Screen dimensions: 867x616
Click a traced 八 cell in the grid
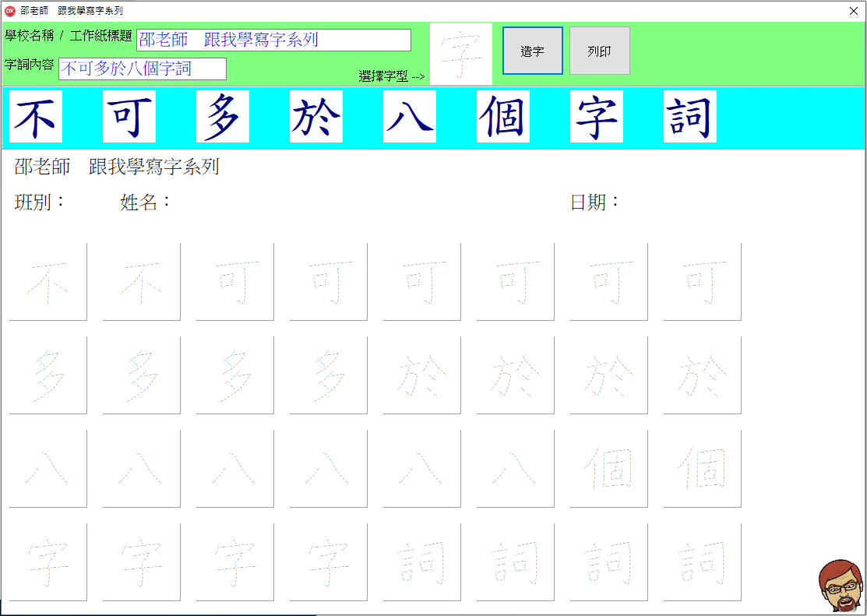tap(48, 467)
